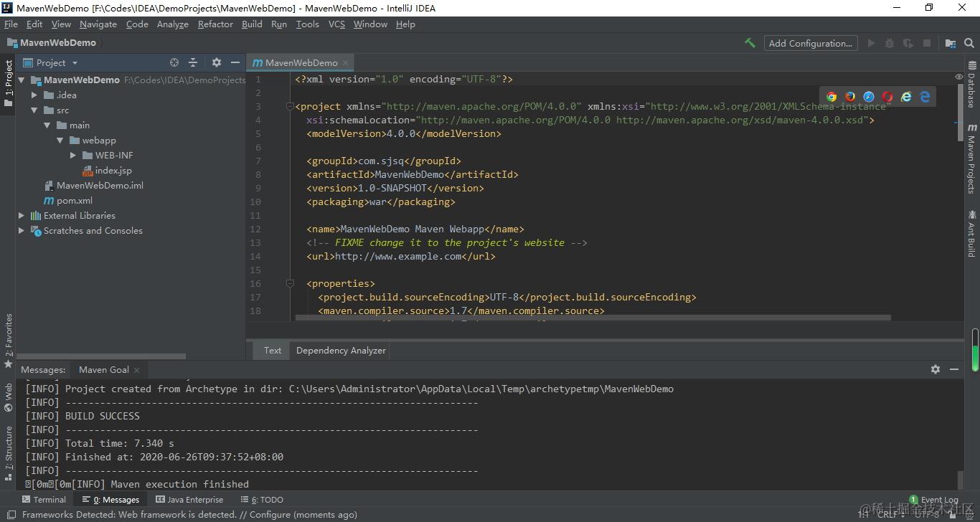Hide the Project panel with minus icon

(235, 62)
